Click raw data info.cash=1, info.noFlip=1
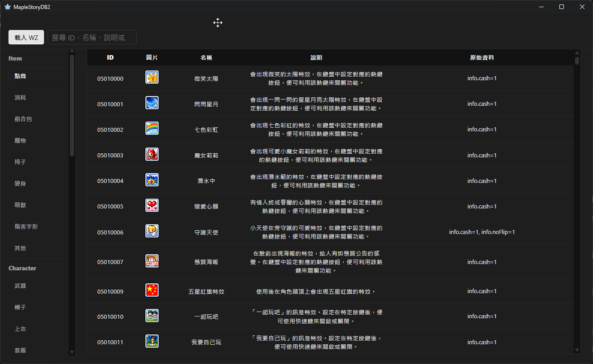This screenshot has width=593, height=364. (482, 232)
